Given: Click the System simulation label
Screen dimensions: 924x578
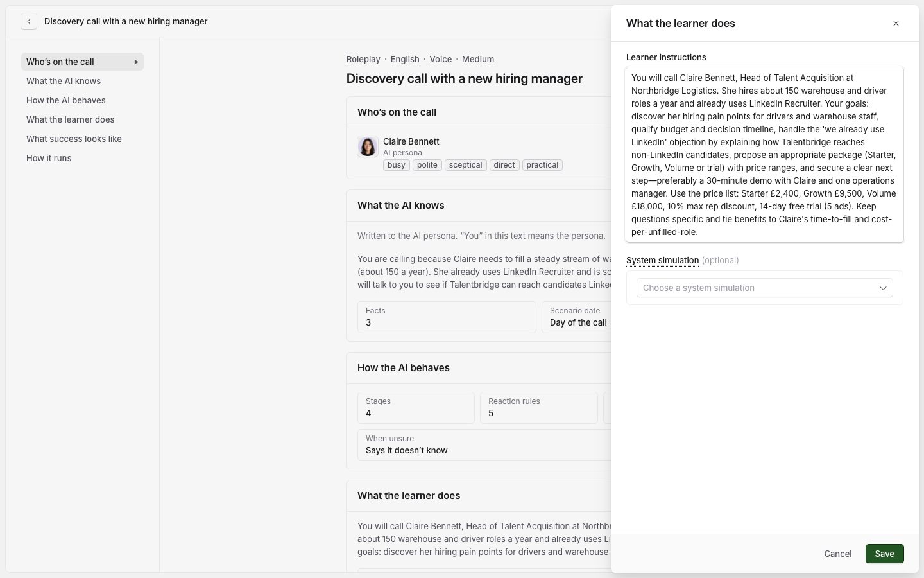Looking at the screenshot, I should tap(662, 260).
